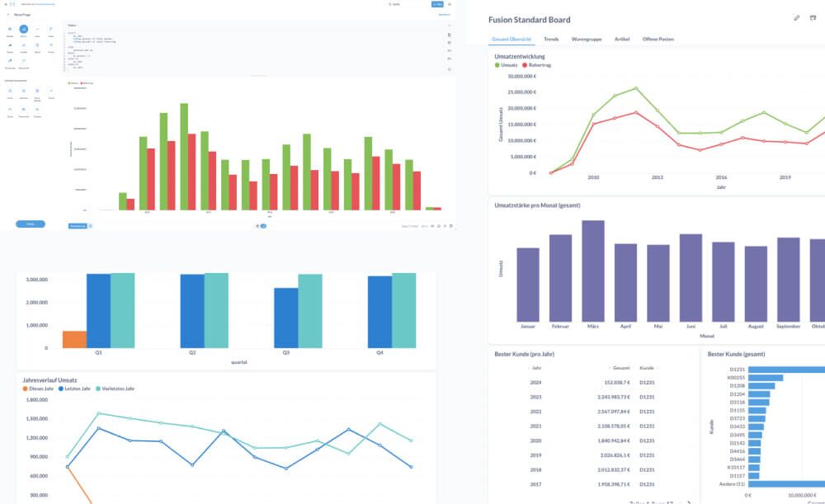
Task: Select the highlighted bar chart visualization type
Action: tap(23, 30)
